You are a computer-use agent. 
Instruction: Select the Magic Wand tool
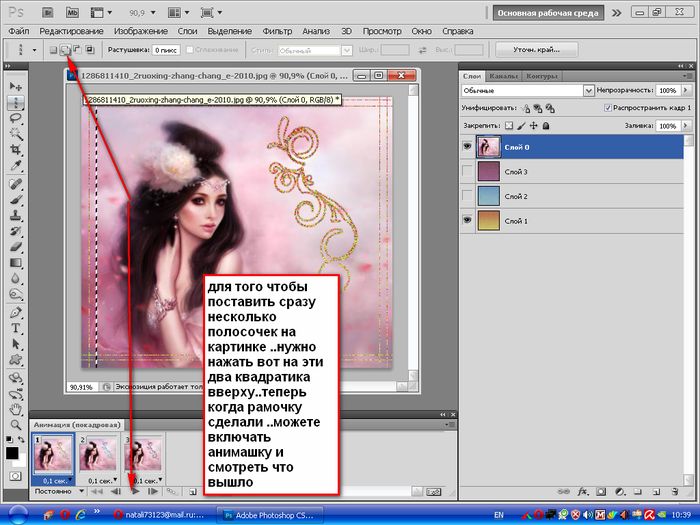click(16, 133)
